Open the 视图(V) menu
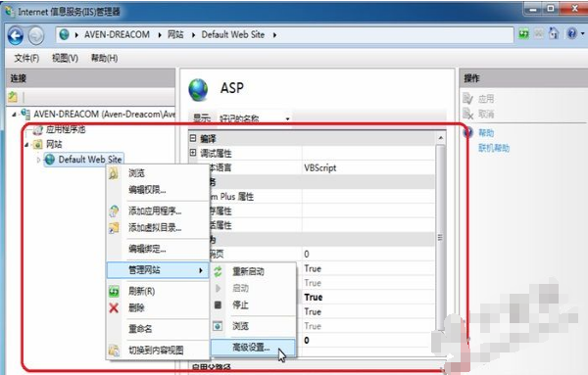The height and width of the screenshot is (375, 588). [x=65, y=58]
